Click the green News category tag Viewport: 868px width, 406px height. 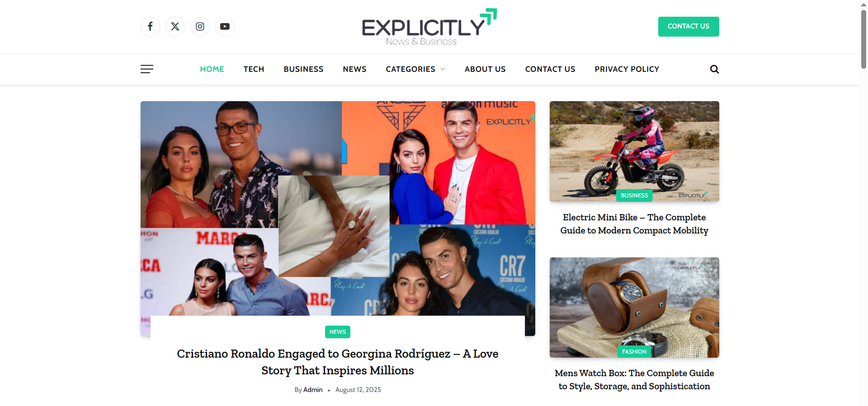click(338, 332)
